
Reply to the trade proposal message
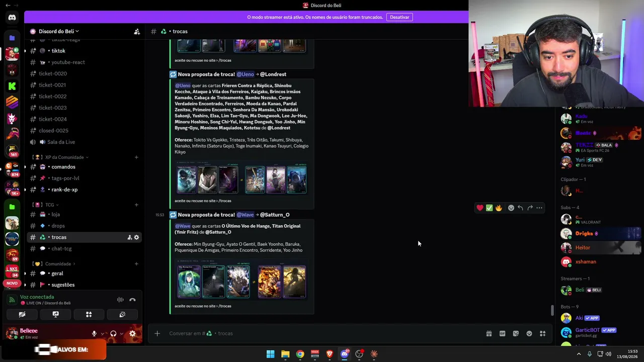(x=520, y=208)
